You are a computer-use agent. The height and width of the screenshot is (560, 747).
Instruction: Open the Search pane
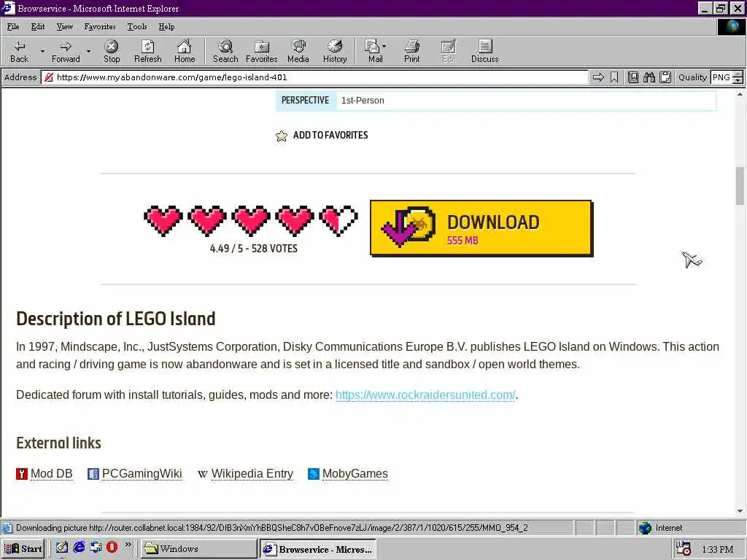click(x=225, y=52)
